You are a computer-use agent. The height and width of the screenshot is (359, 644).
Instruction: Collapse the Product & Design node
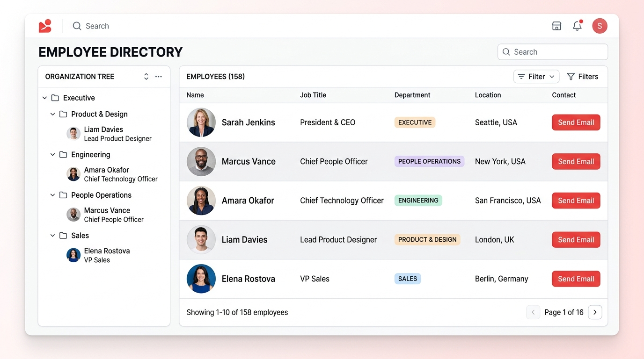[x=52, y=114]
